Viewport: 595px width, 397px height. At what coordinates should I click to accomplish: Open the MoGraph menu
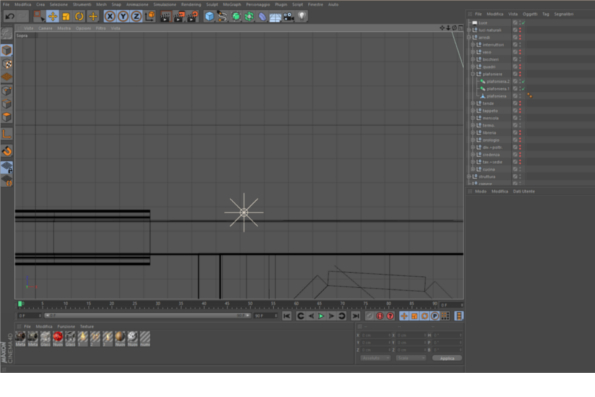(231, 5)
